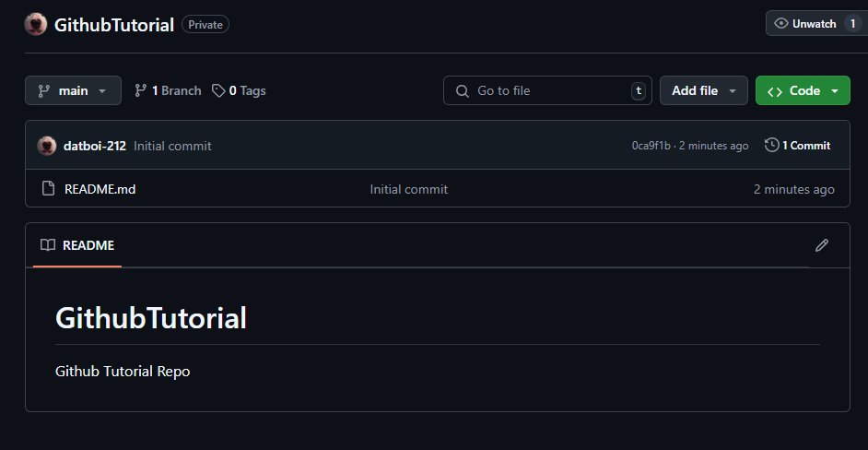This screenshot has width=868, height=450.
Task: Open the README.md file link
Action: click(100, 189)
